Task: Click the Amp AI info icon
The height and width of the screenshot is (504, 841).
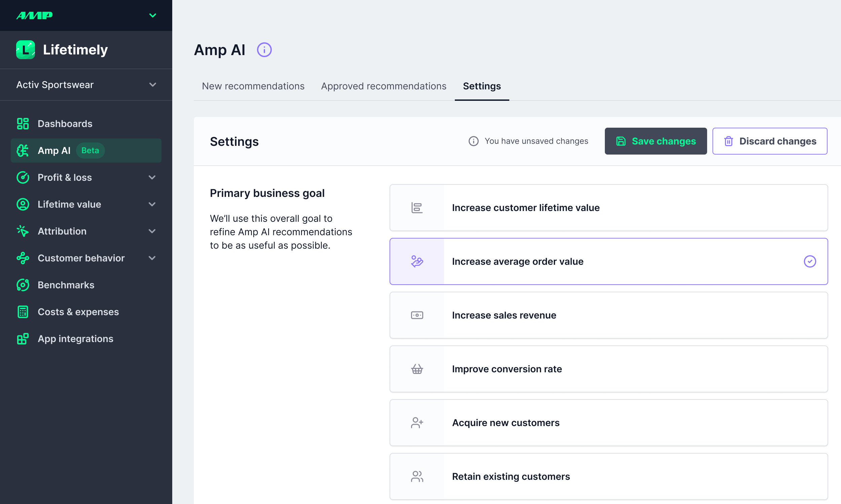Action: pos(264,50)
